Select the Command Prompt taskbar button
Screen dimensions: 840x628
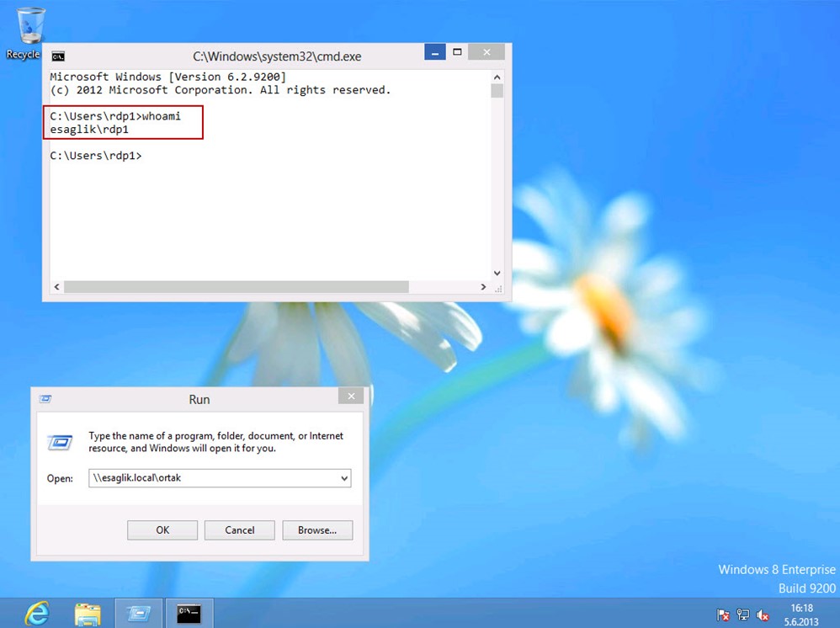coord(189,613)
